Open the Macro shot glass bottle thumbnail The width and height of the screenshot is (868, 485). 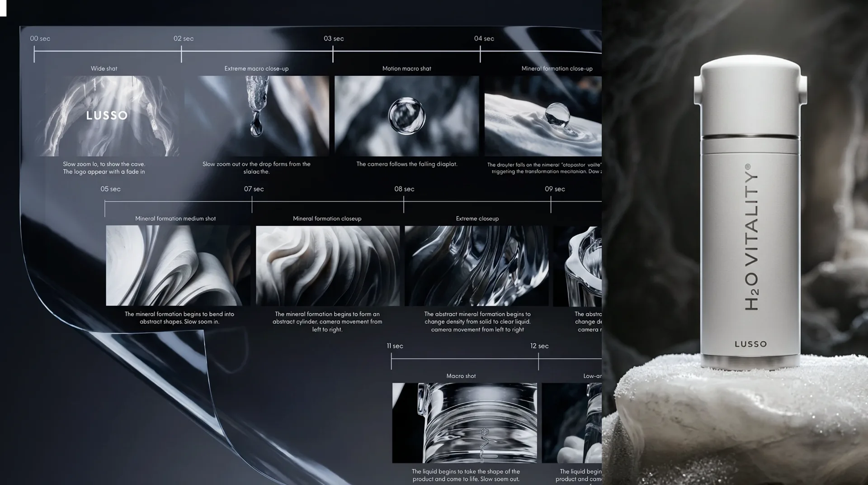click(464, 423)
